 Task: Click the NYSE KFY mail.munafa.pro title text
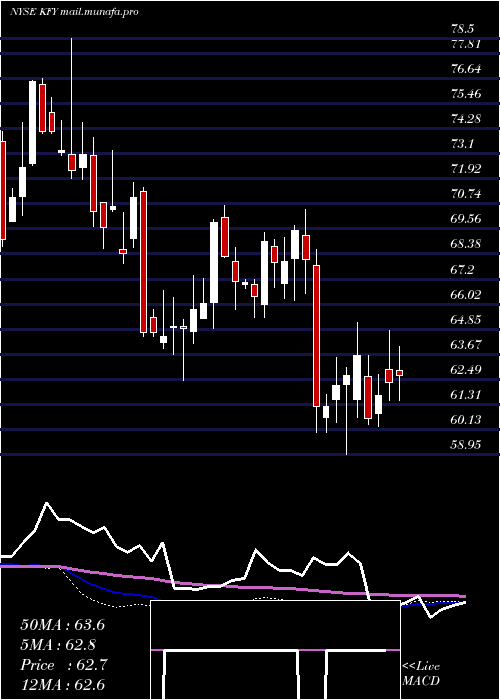pos(74,12)
